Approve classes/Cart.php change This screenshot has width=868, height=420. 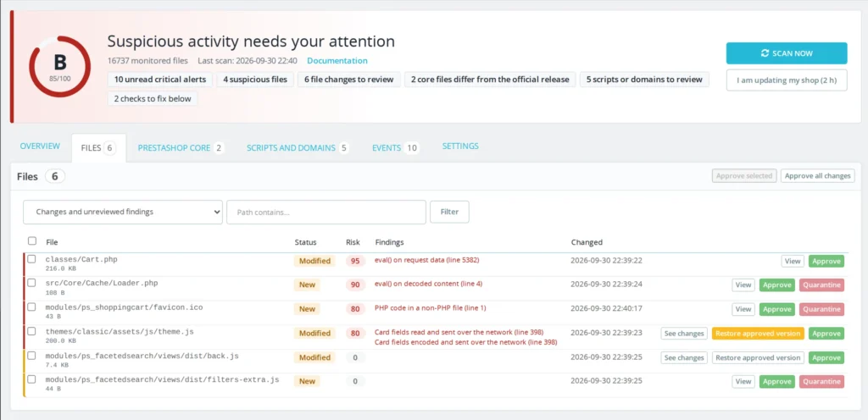click(826, 261)
